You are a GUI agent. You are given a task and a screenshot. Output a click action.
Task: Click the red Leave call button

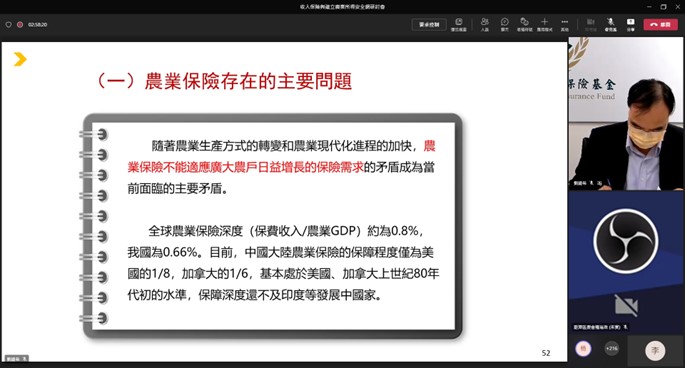[660, 24]
